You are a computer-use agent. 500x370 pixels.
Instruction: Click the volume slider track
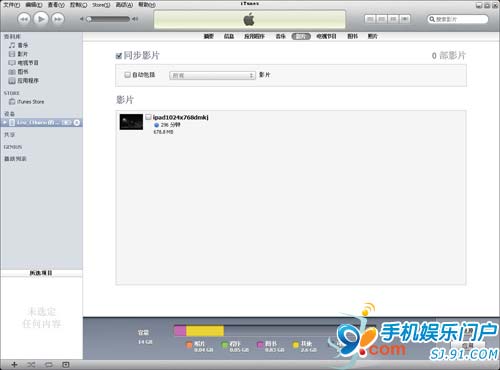point(108,19)
